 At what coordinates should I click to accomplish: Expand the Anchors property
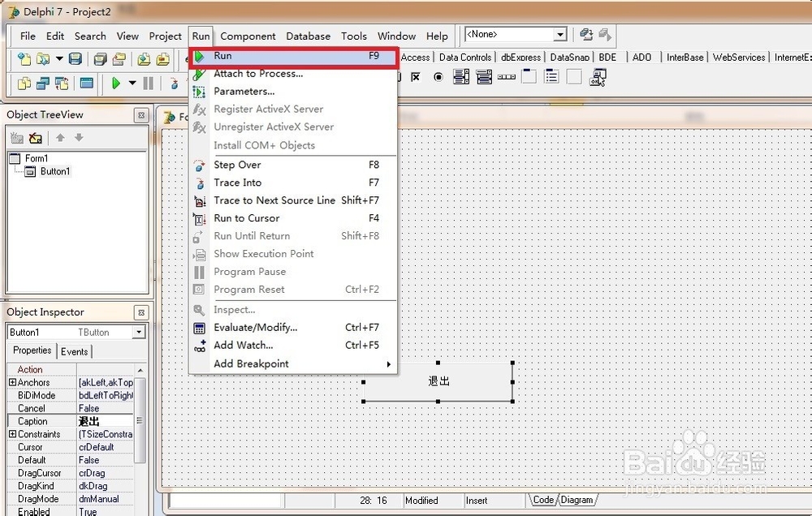[x=12, y=382]
